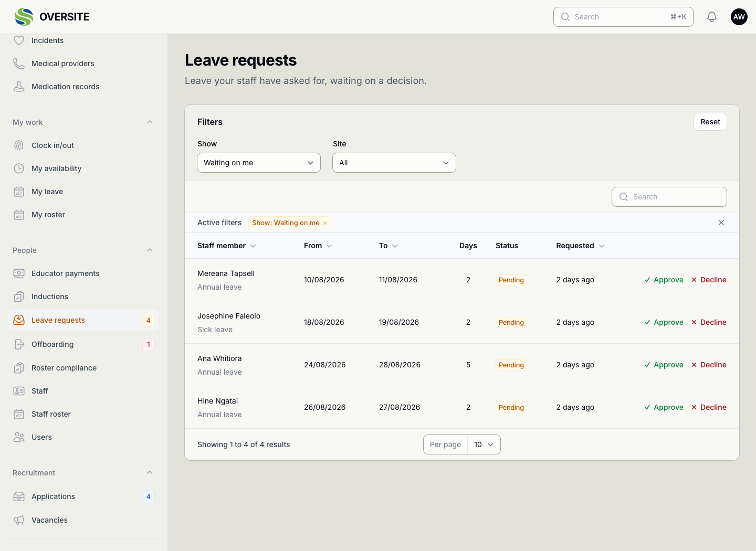
Task: Open Medication records flask icon
Action: pyautogui.click(x=19, y=87)
